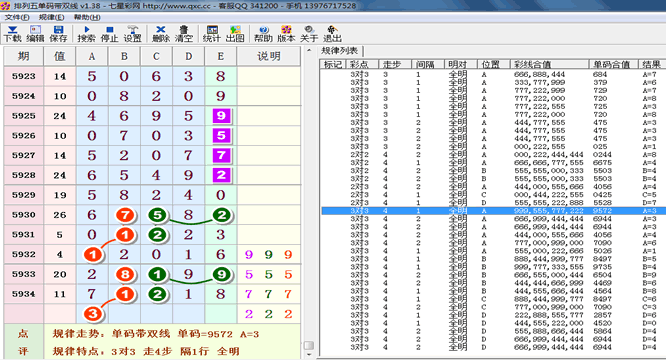Sort by the 单码合值 column header
666x360 pixels.
tap(614, 65)
